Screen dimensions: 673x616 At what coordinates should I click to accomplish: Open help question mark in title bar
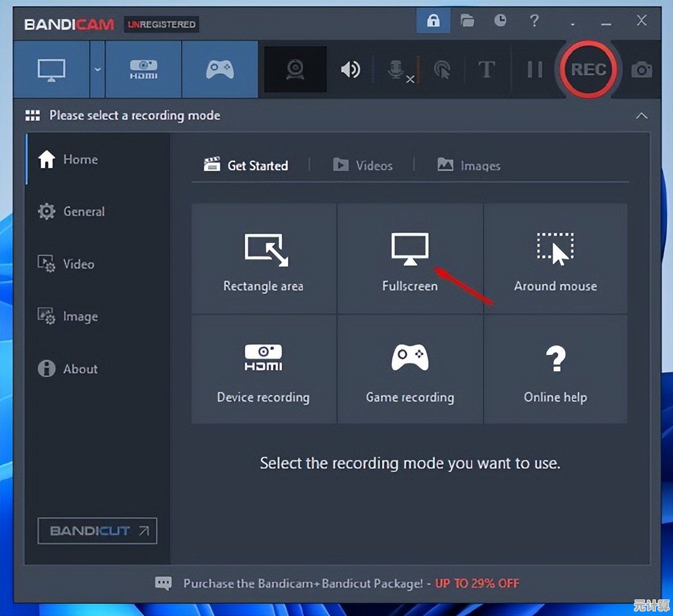pyautogui.click(x=534, y=20)
